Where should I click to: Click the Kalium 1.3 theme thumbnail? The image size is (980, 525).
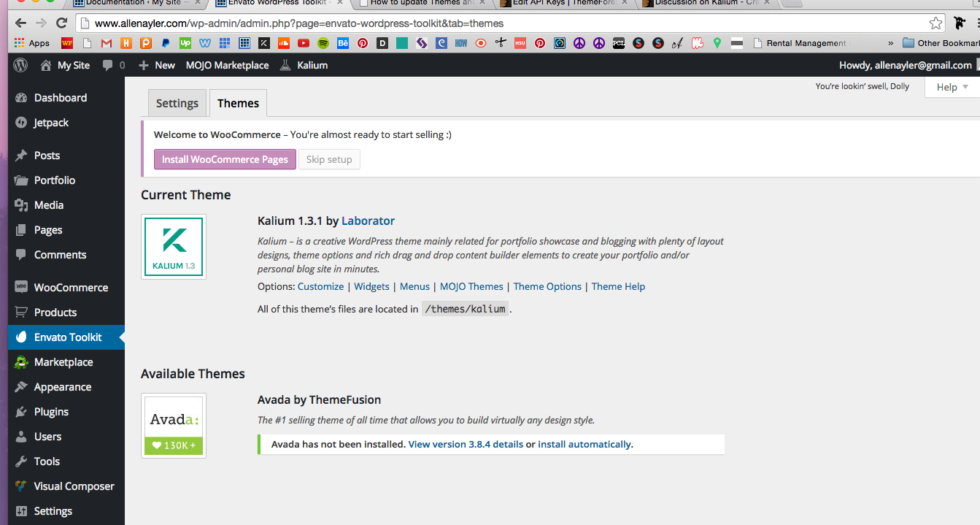pyautogui.click(x=174, y=247)
